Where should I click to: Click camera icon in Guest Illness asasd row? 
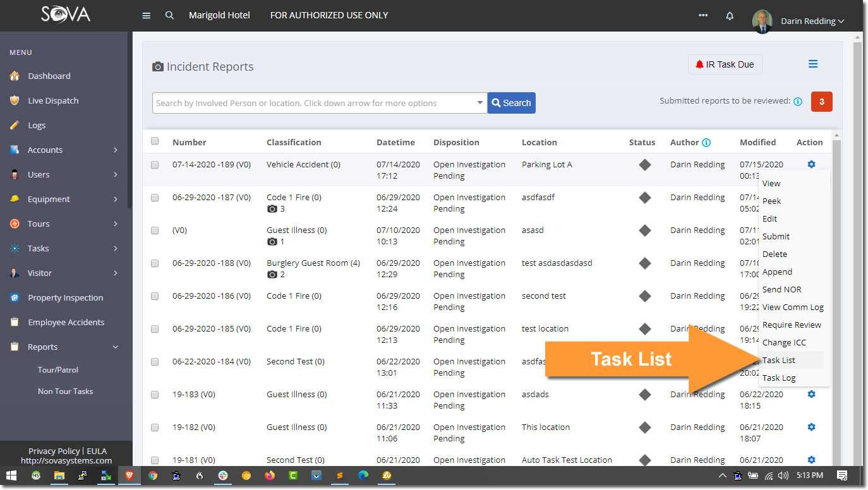pos(272,242)
